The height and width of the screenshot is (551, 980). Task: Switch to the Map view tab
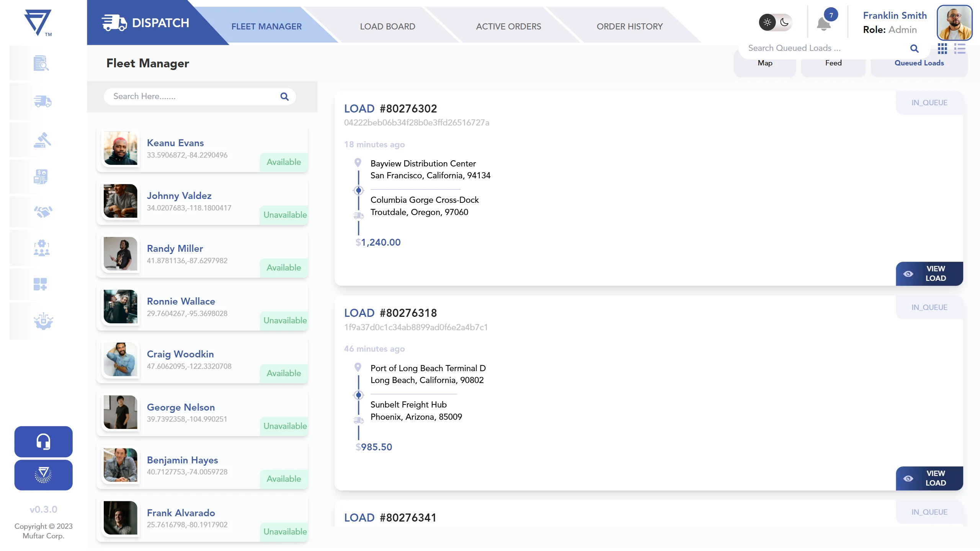(x=765, y=63)
